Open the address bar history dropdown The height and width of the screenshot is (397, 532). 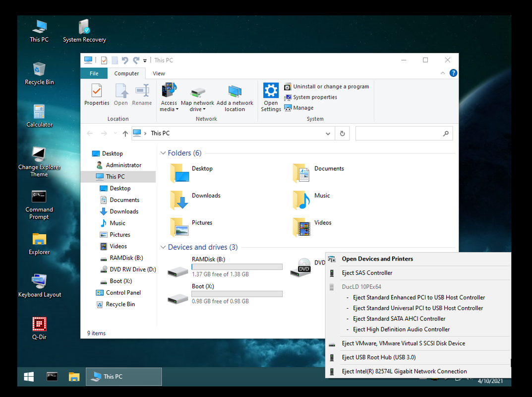328,133
